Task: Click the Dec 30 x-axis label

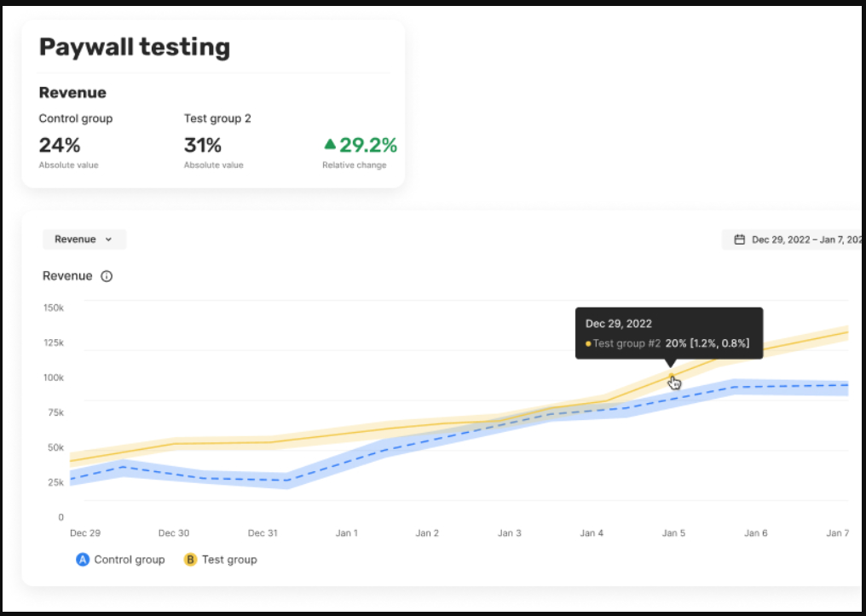Action: 174,533
